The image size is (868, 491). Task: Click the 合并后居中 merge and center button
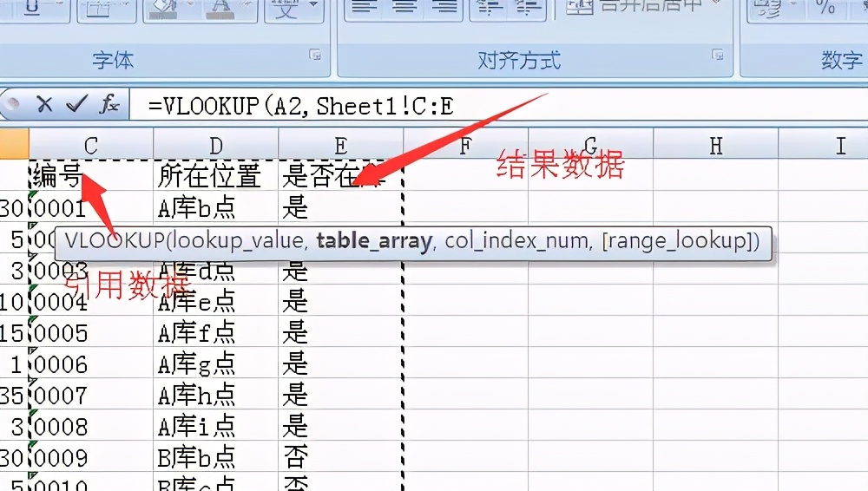[642, 9]
